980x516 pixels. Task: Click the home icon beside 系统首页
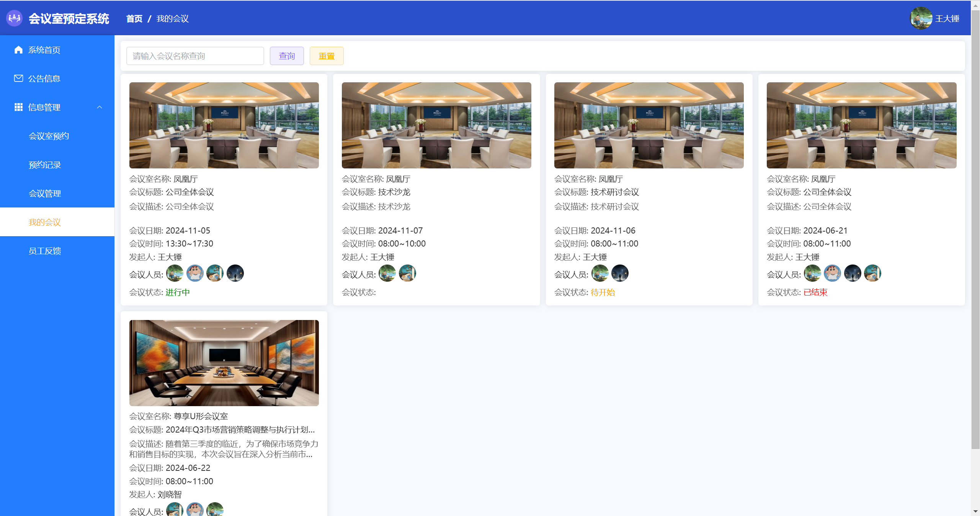pyautogui.click(x=18, y=50)
